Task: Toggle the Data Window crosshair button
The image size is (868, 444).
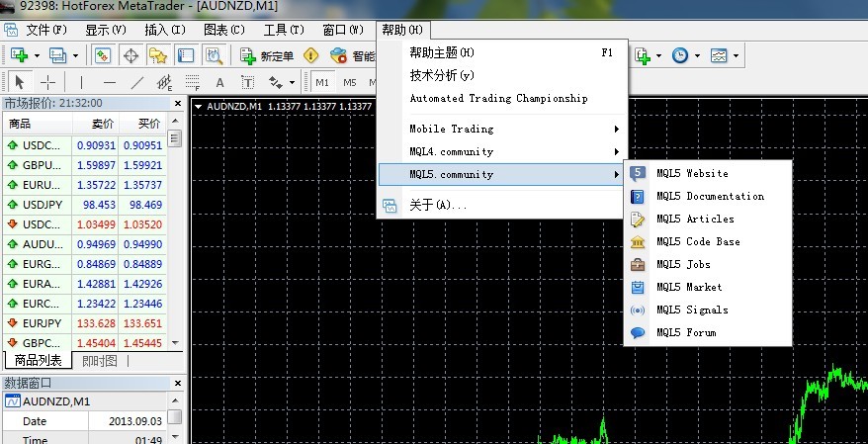Action: pyautogui.click(x=130, y=55)
